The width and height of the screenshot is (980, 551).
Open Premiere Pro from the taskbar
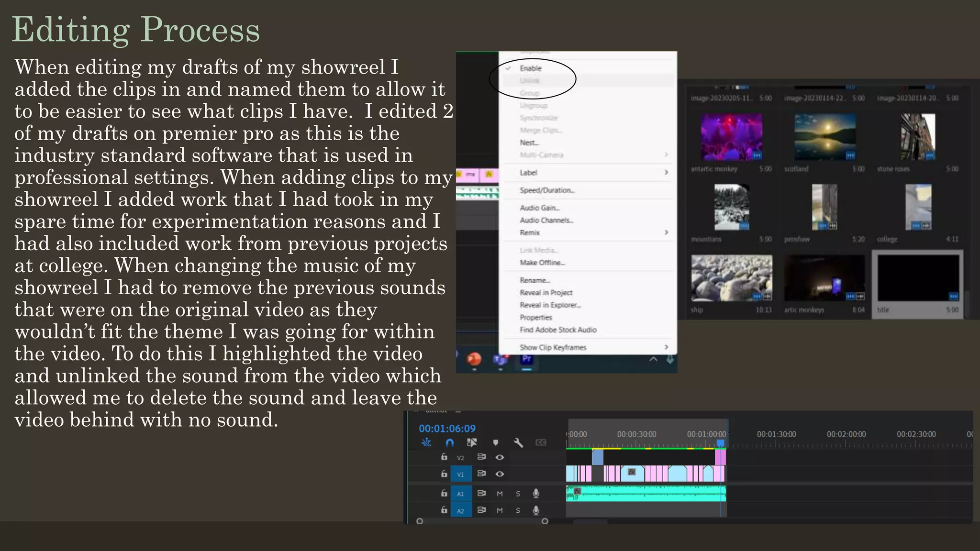coord(527,359)
